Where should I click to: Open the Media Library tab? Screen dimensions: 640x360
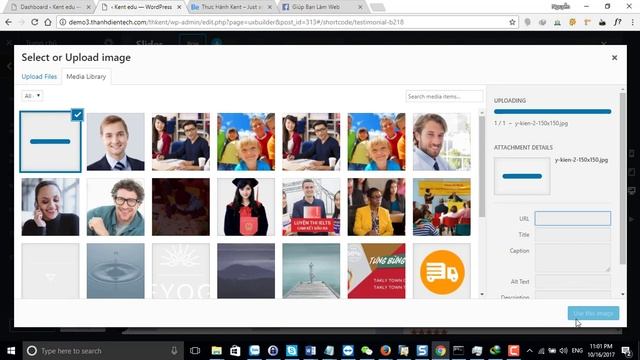[x=86, y=76]
